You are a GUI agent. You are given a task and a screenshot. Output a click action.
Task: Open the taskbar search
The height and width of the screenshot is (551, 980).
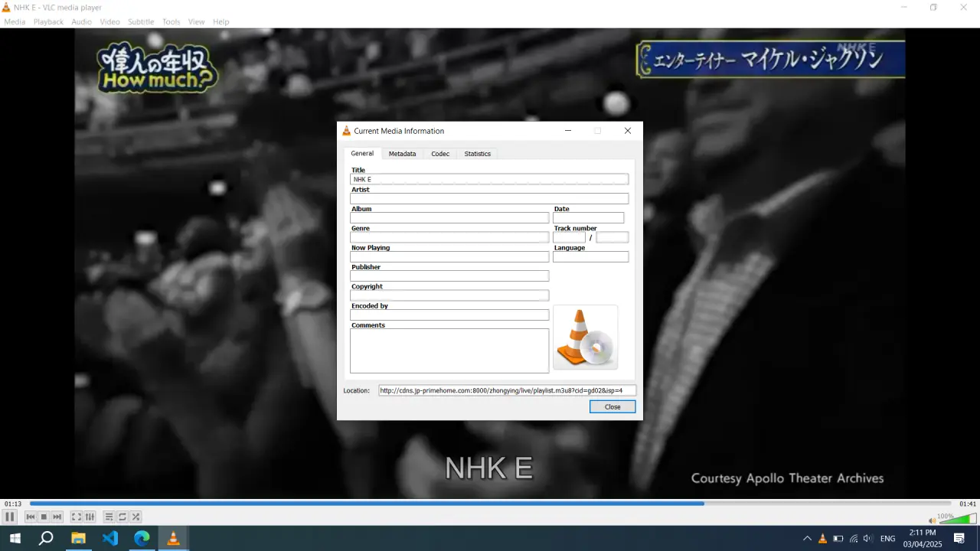coord(46,539)
